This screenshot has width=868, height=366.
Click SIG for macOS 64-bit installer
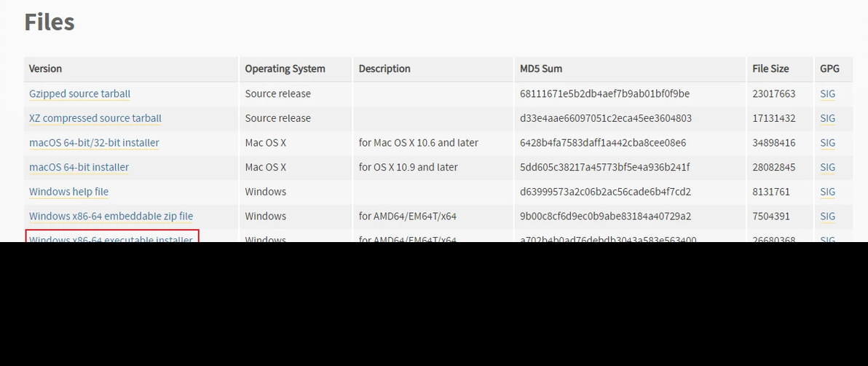pyautogui.click(x=827, y=167)
